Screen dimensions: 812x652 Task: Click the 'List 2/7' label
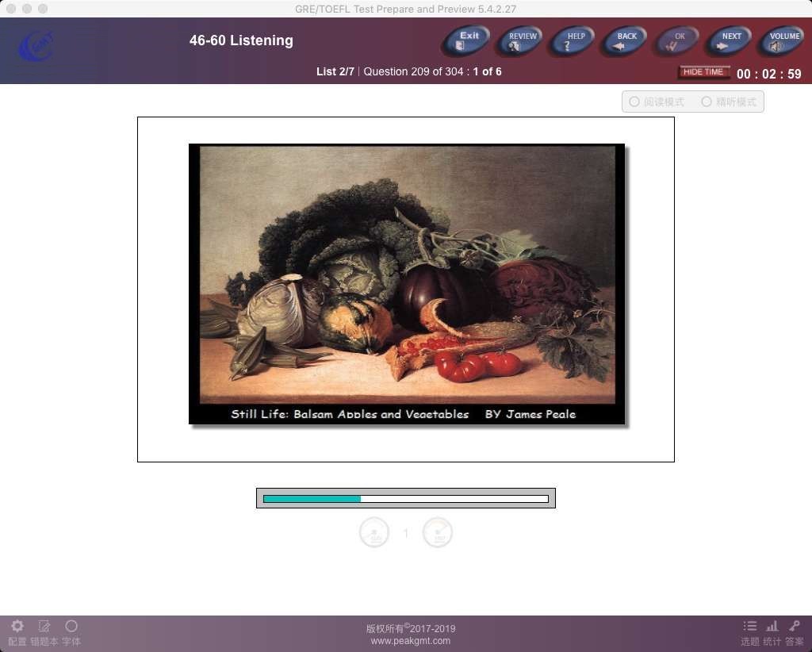coord(335,71)
